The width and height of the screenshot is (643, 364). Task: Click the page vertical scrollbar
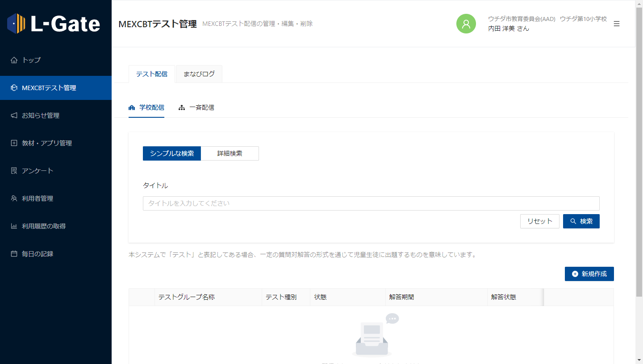pyautogui.click(x=639, y=152)
